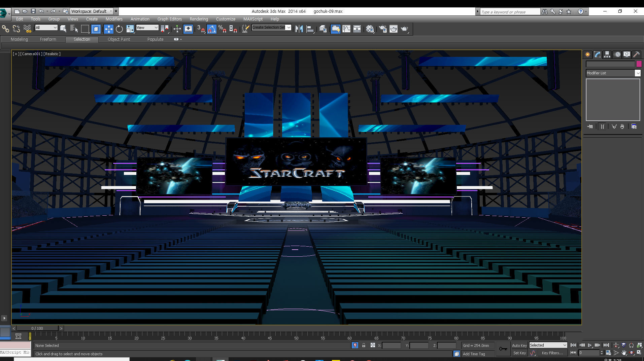Activate the Select and Rotate tool
Viewport: 644px width, 361px height.
pyautogui.click(x=119, y=29)
